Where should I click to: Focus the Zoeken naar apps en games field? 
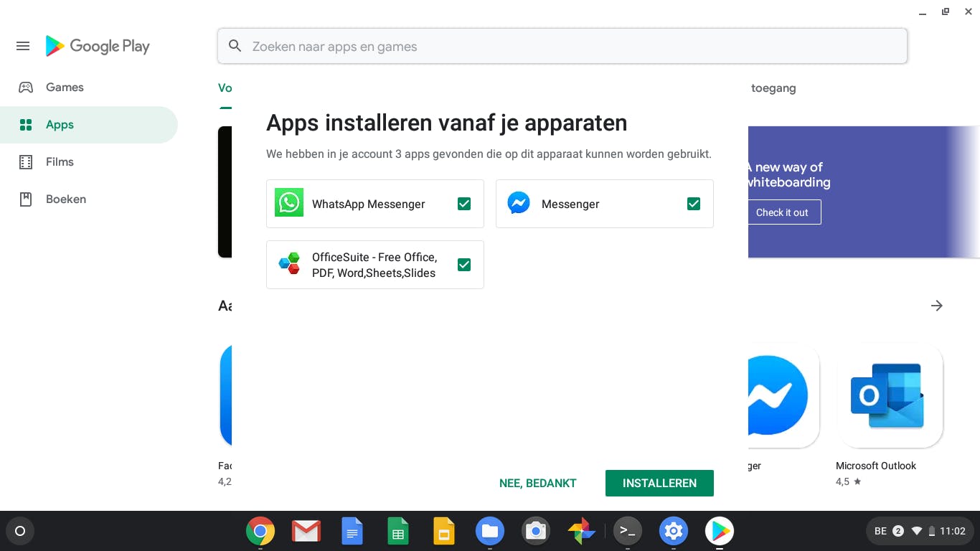pyautogui.click(x=562, y=47)
